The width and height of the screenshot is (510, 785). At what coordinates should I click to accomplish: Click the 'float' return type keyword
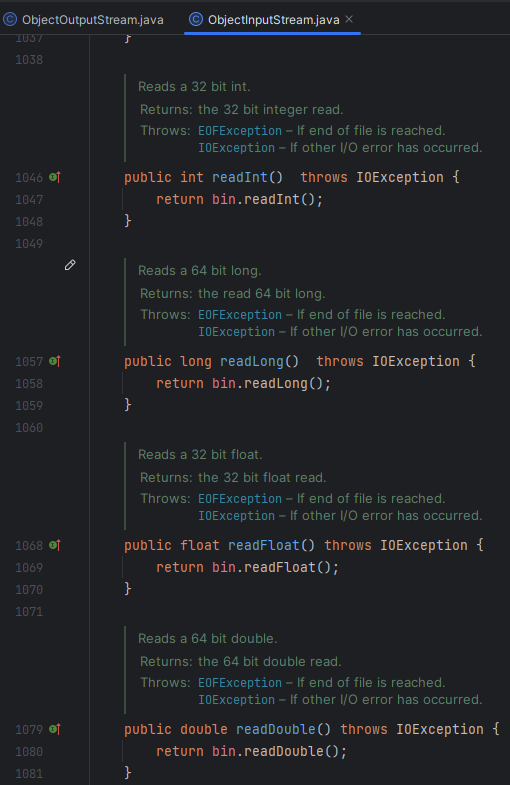point(200,545)
